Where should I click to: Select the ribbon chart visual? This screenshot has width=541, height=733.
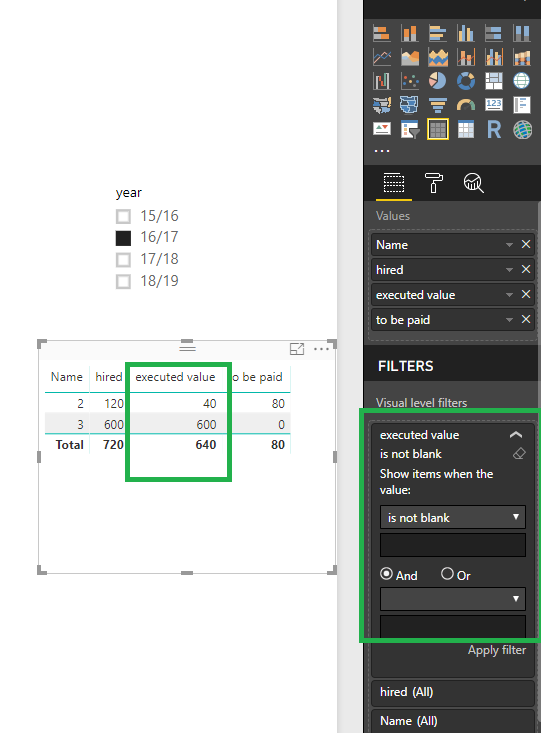(x=522, y=57)
